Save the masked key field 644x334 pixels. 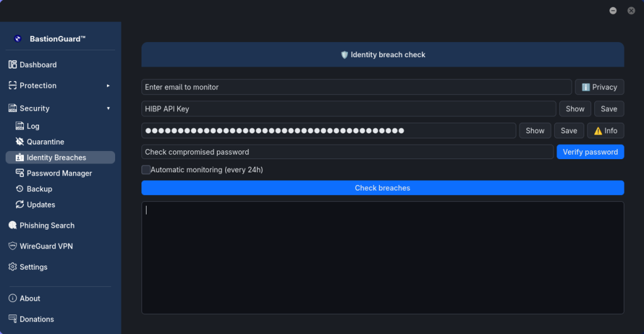(569, 131)
